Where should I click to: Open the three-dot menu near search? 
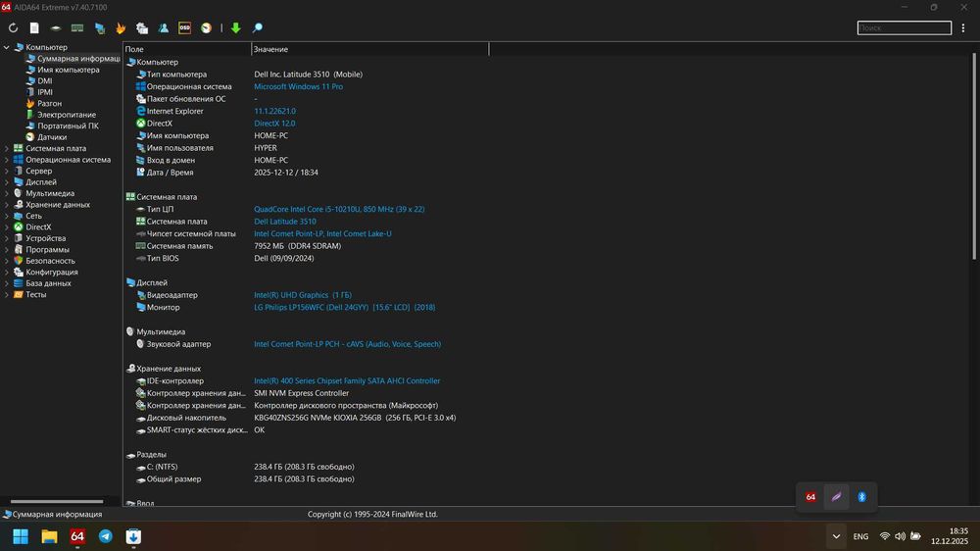[x=963, y=28]
